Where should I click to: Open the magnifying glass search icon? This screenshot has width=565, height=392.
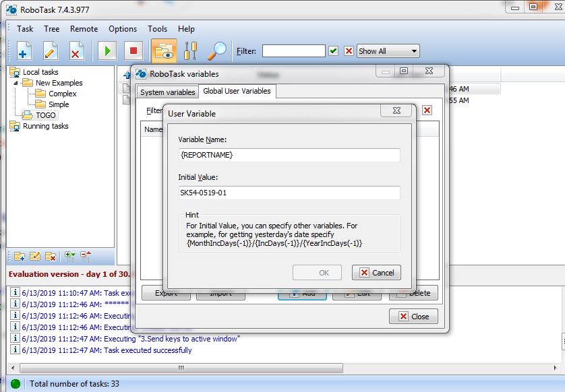tap(217, 51)
